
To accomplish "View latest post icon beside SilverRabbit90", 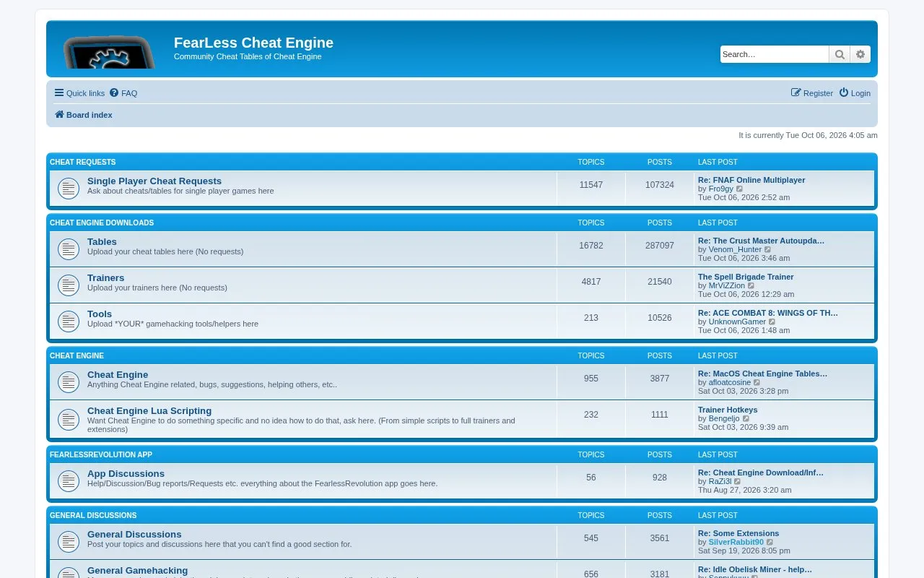I will pyautogui.click(x=770, y=542).
